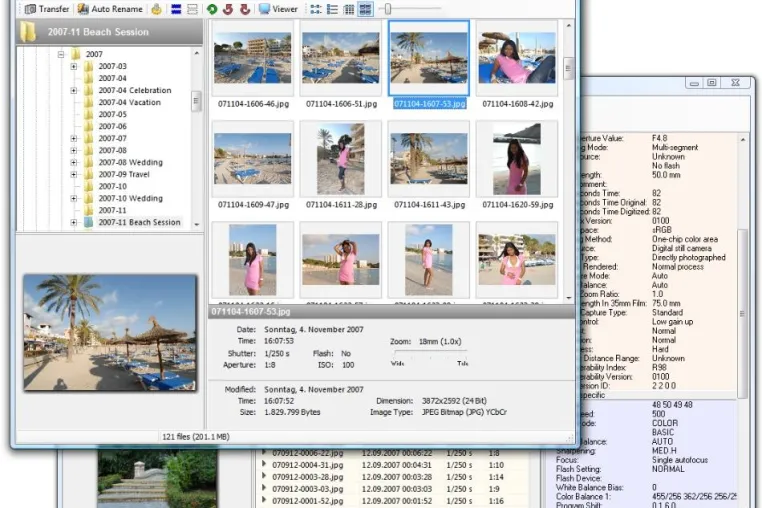Expand the 2007-08 folder node

74,150
